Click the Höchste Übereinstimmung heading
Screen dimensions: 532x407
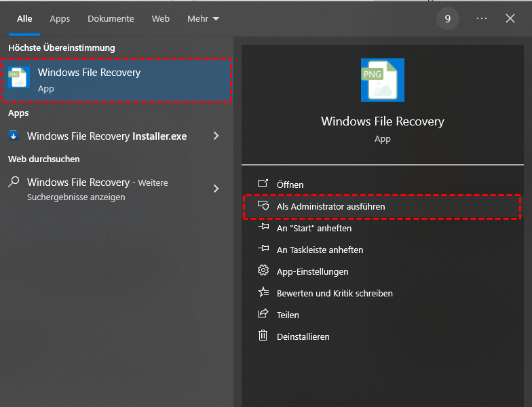click(x=61, y=47)
